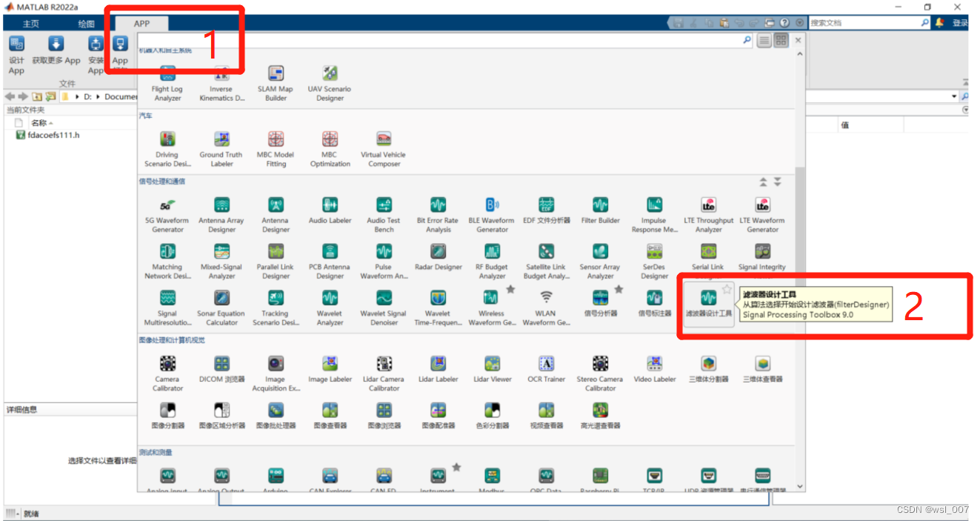The height and width of the screenshot is (521, 980).
Task: Launch Sonar Equation Calculator
Action: coord(221,308)
